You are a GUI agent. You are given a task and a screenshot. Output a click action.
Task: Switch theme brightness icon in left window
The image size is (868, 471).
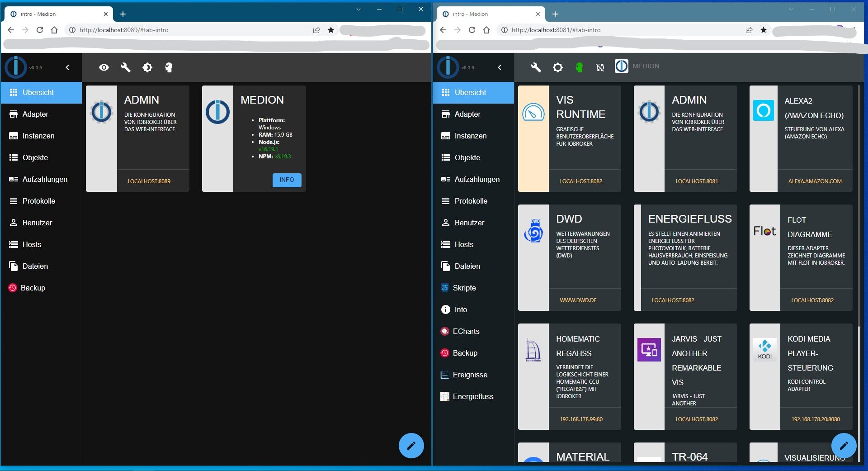click(147, 67)
